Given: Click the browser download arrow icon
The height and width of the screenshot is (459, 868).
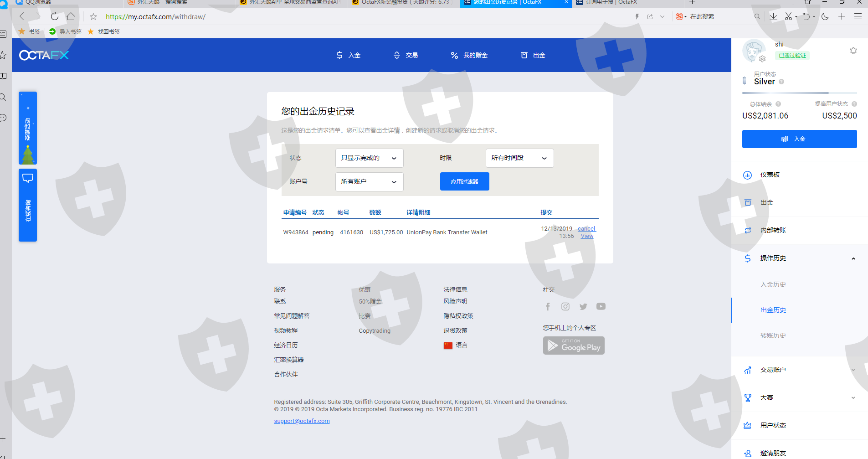Looking at the screenshot, I should tap(773, 16).
